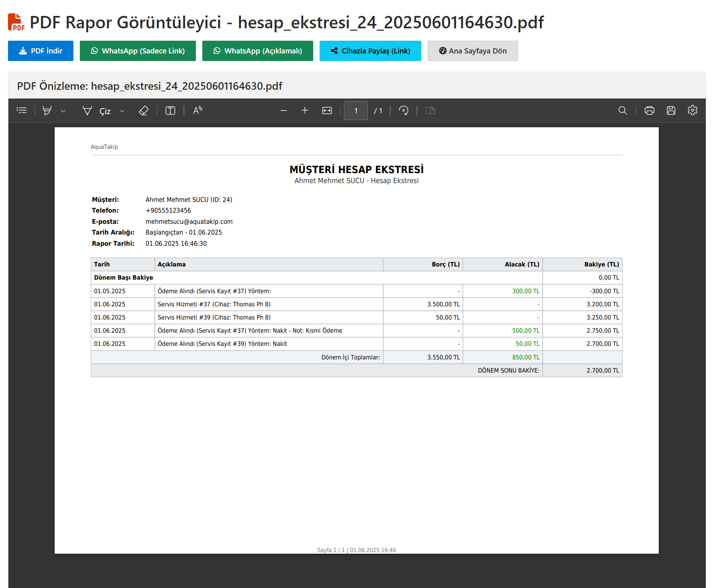Expand highlighter options dropdown arrow

click(x=63, y=111)
